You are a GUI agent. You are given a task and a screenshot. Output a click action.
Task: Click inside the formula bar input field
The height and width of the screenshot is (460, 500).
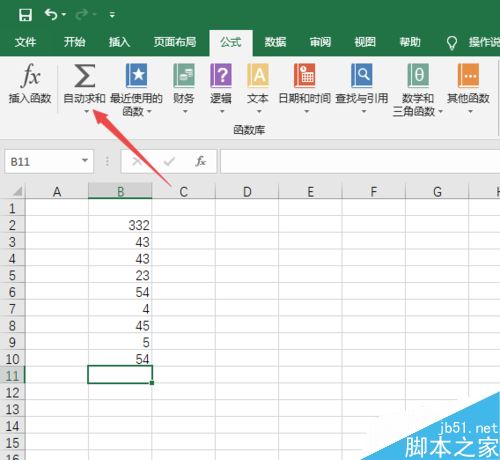click(360, 161)
